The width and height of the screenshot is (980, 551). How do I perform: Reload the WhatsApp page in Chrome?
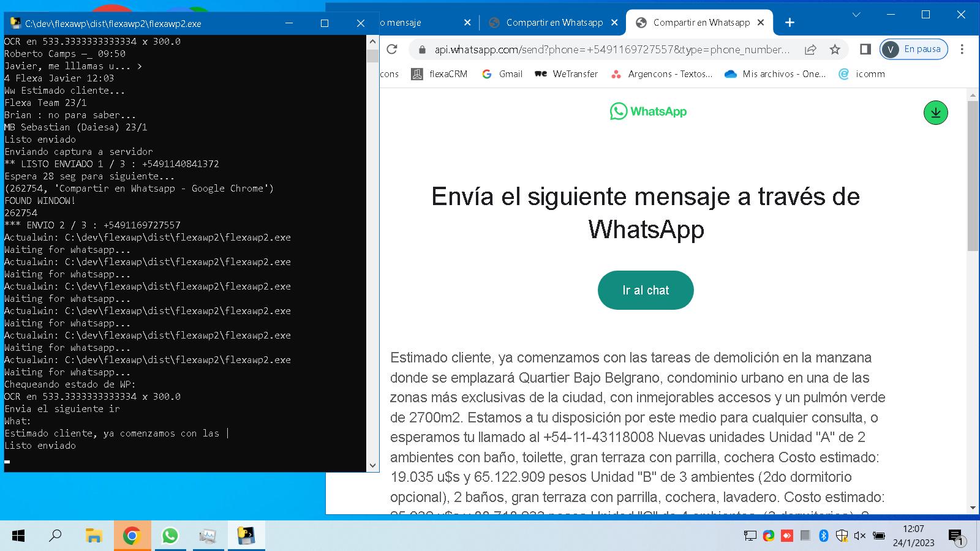[392, 49]
